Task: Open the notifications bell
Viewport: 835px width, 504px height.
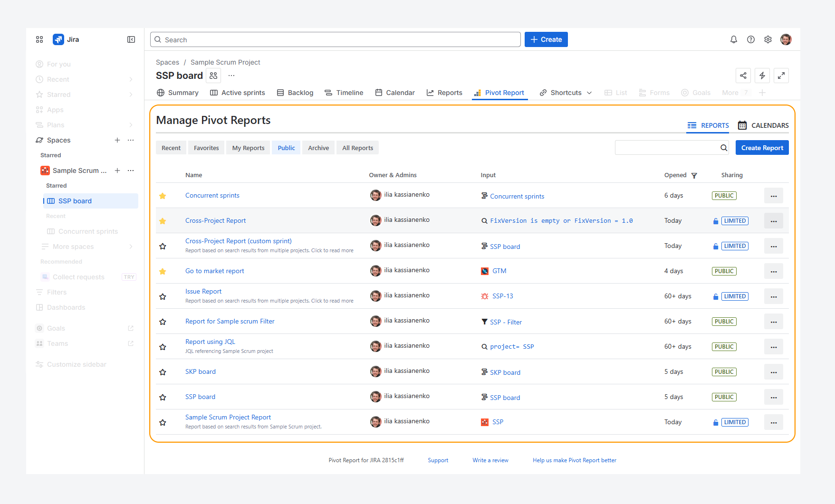Action: coord(734,39)
